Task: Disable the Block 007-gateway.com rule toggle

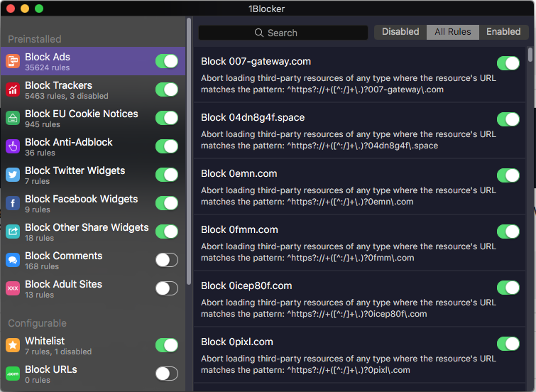Action: (x=508, y=63)
